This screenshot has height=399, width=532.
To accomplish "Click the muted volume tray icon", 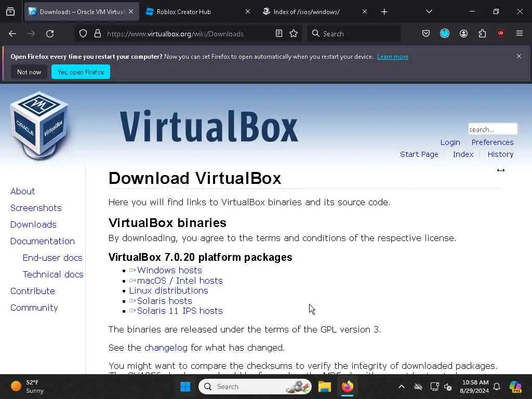I will [x=448, y=387].
